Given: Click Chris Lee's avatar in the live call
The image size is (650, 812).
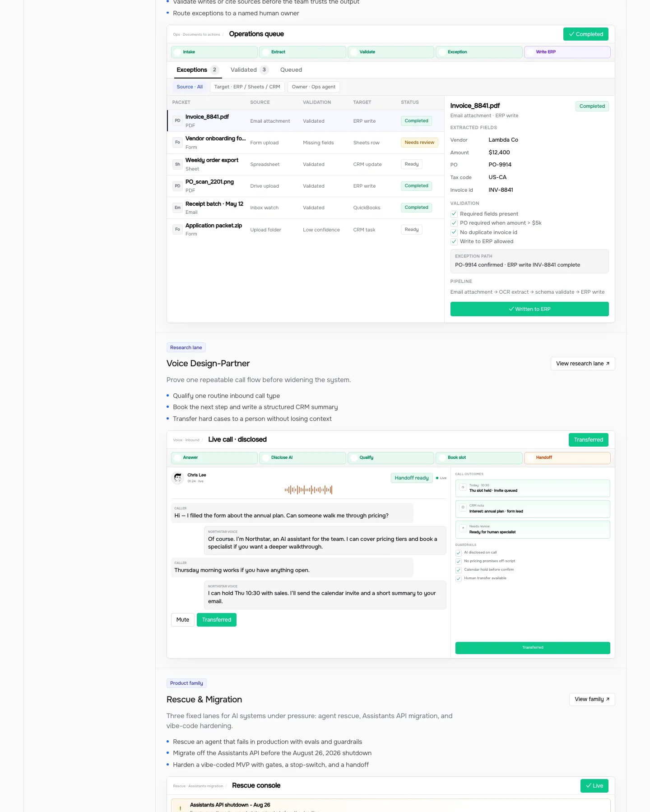Looking at the screenshot, I should pos(178,478).
